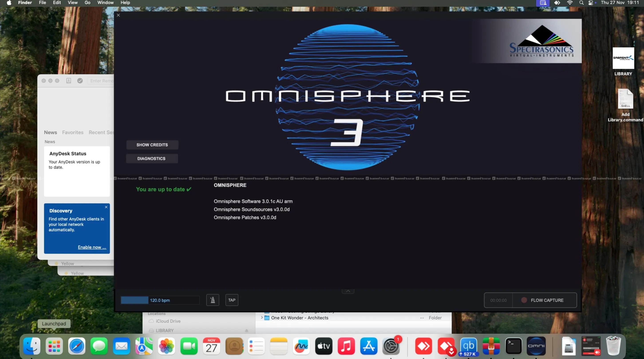Click the Enable now link in Discovery
Image resolution: width=644 pixels, height=359 pixels.
point(92,247)
